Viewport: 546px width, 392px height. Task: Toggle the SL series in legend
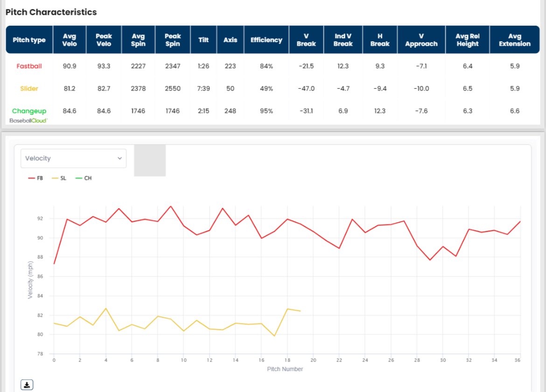click(x=59, y=178)
